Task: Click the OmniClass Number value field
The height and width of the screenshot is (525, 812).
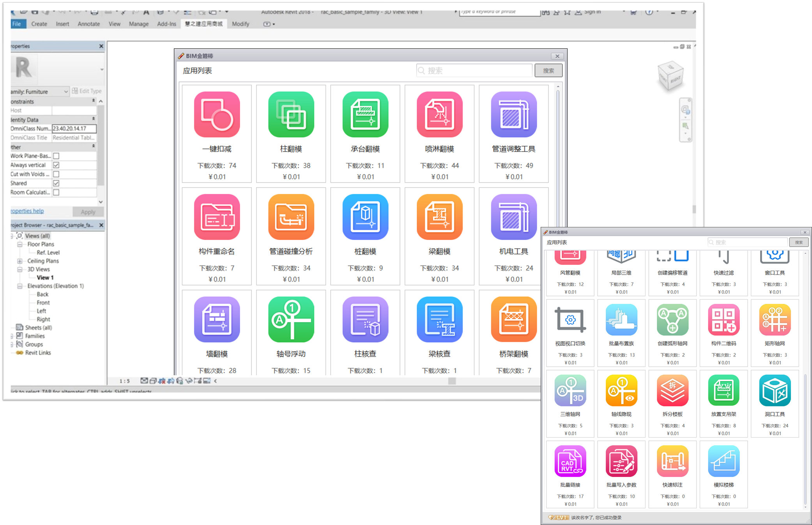Action: tap(74, 128)
